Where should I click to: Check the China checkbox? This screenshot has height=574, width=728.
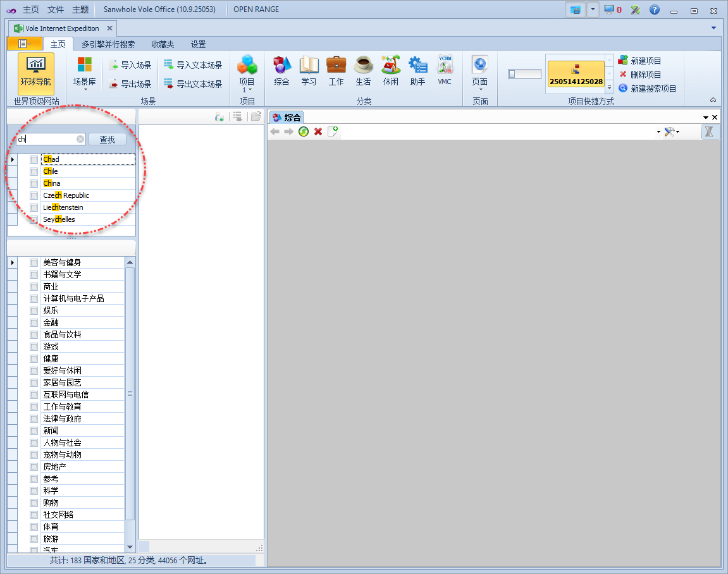(x=34, y=184)
